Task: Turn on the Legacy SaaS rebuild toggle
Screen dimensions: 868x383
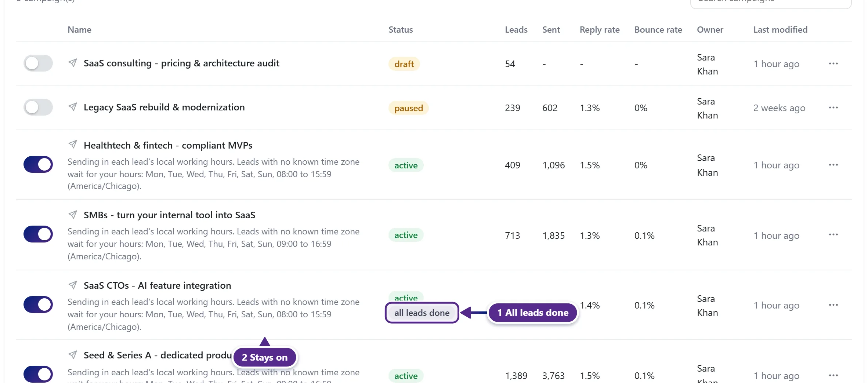Action: (38, 107)
